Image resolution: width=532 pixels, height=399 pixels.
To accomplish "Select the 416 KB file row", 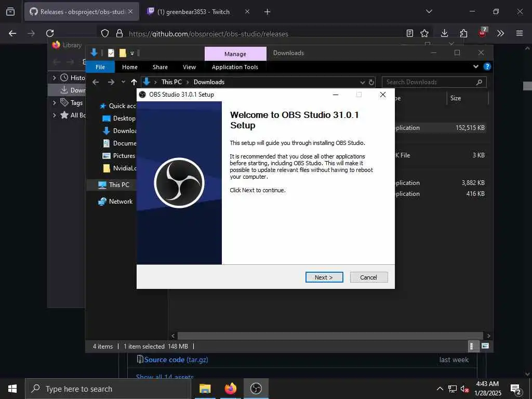I will click(441, 194).
